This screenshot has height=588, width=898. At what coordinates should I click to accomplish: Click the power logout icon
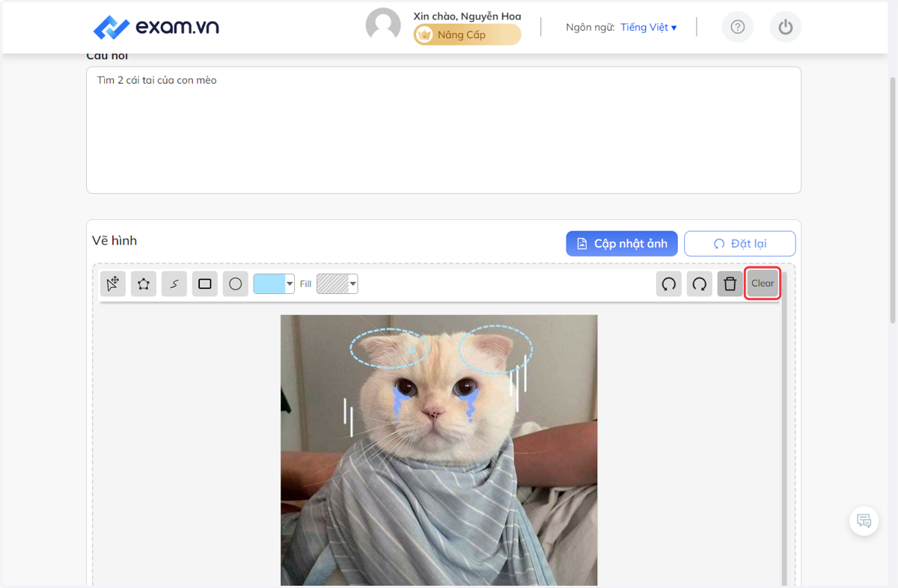(x=786, y=27)
